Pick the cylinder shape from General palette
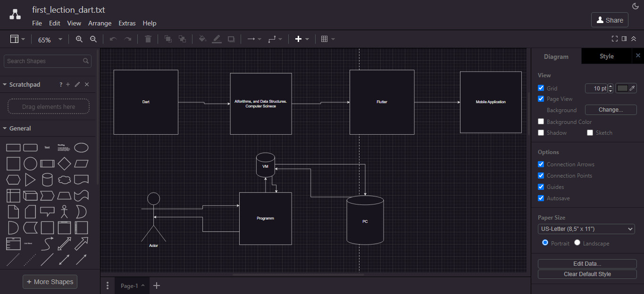Screen dimensions: 644x294 point(47,180)
